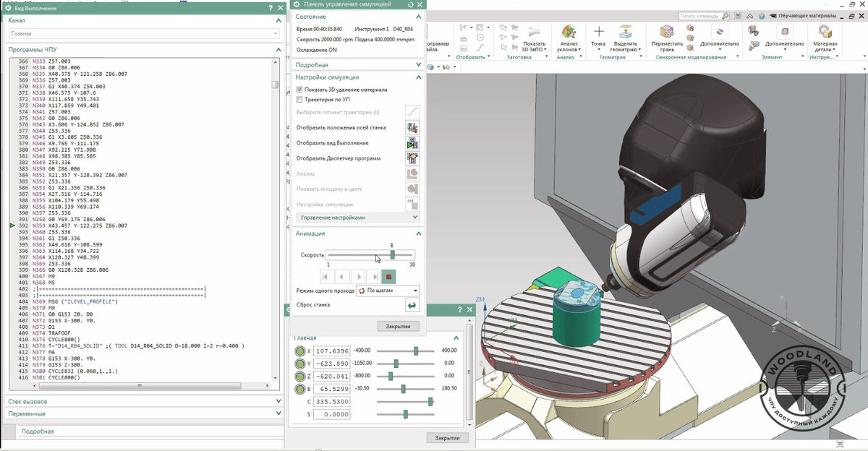Collapse the Animation section

[x=418, y=234]
